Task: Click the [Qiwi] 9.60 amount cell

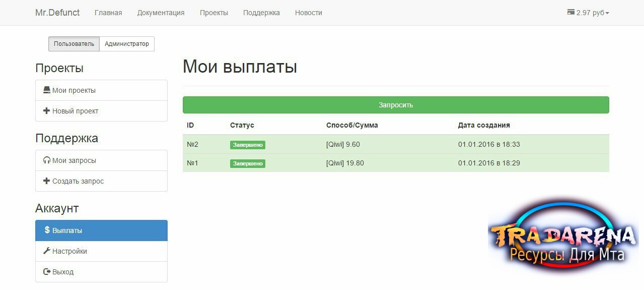Action: (x=343, y=144)
